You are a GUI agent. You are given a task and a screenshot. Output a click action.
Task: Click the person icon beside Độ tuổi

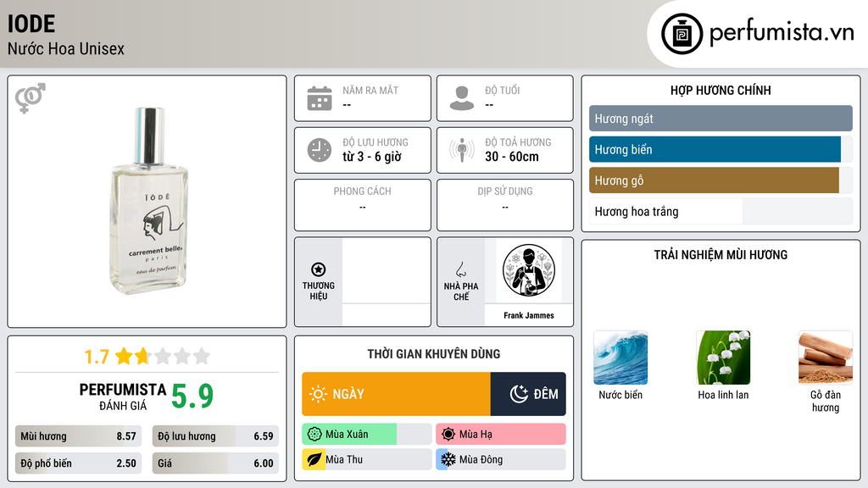[x=462, y=98]
